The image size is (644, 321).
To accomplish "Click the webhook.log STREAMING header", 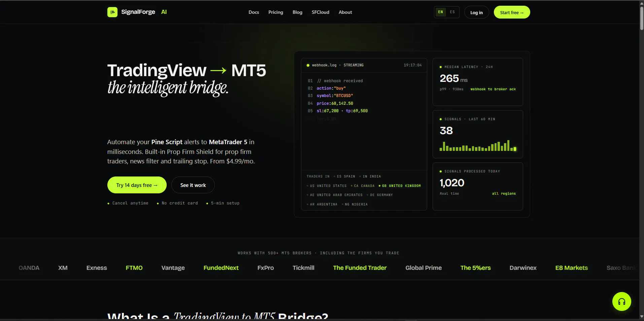I will [338, 65].
